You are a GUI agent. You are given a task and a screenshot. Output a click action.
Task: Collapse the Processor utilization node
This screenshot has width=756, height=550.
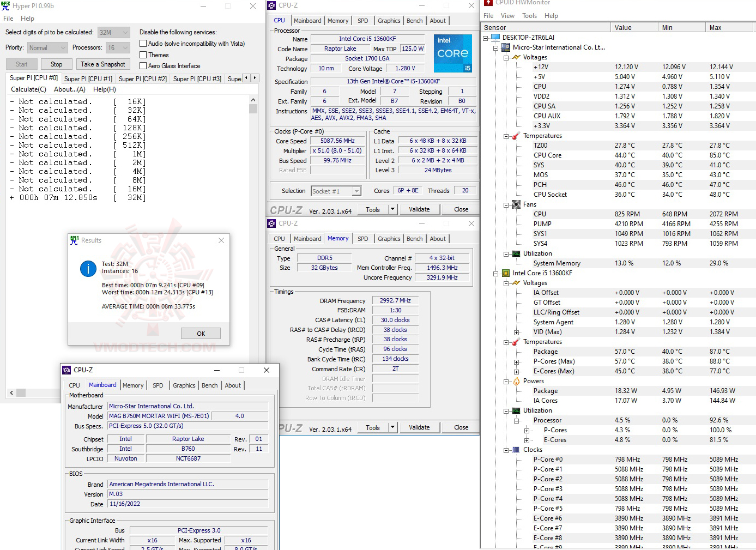point(516,420)
